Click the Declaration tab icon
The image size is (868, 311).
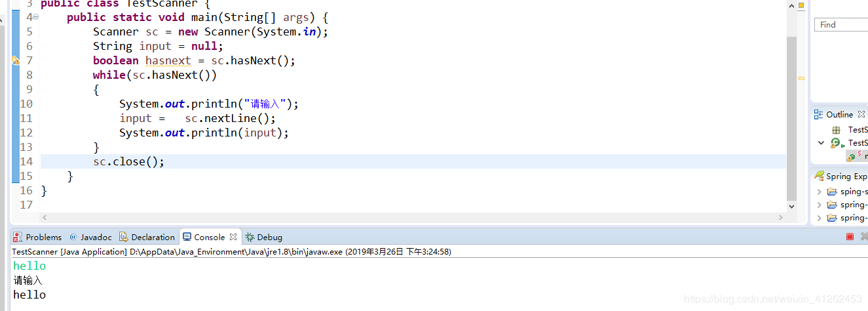124,237
